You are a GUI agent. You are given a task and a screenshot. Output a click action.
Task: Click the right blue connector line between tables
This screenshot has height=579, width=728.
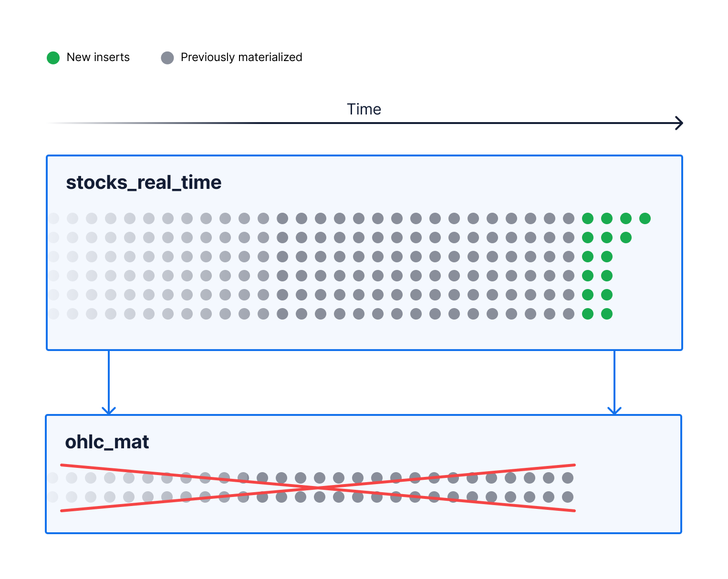pyautogui.click(x=614, y=379)
